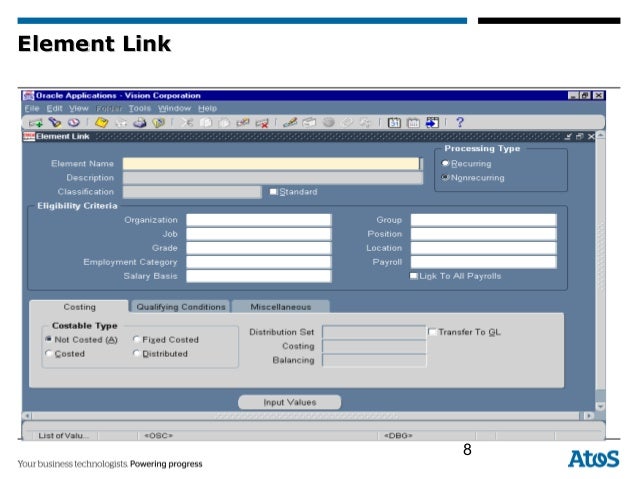Click the Job field
638x479 pixels.
pyautogui.click(x=259, y=234)
